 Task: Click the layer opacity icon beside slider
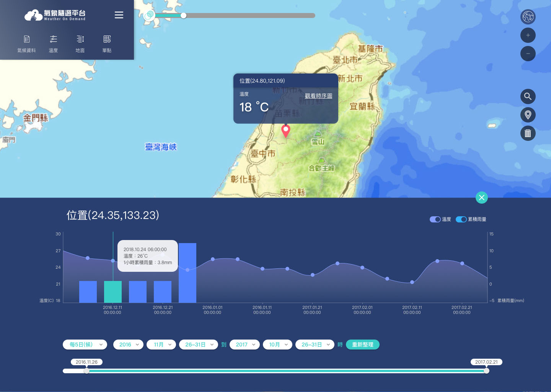click(149, 15)
